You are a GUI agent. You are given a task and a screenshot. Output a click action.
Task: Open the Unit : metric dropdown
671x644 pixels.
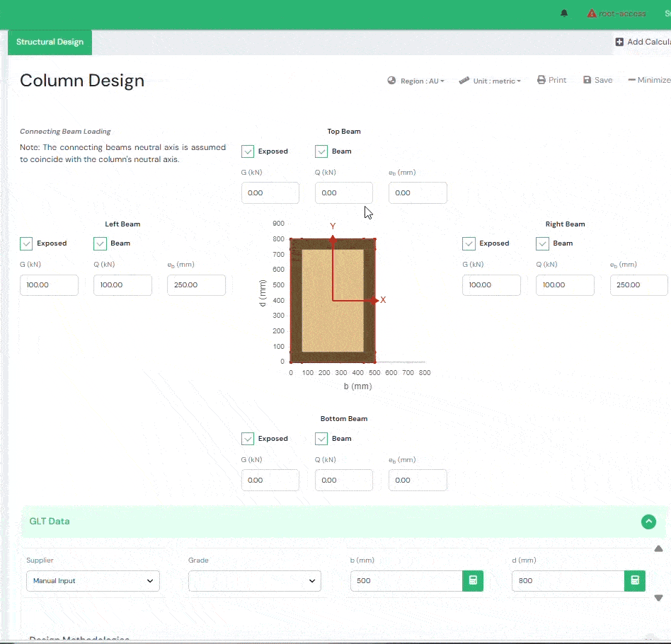pos(490,81)
